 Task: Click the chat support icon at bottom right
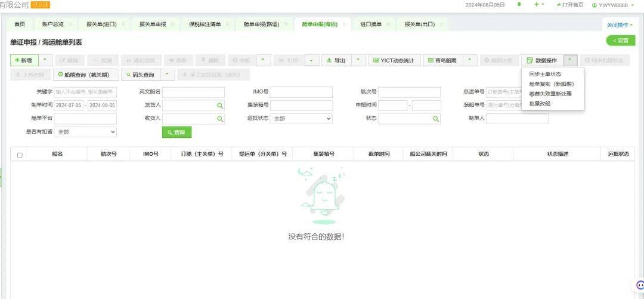(x=640, y=285)
